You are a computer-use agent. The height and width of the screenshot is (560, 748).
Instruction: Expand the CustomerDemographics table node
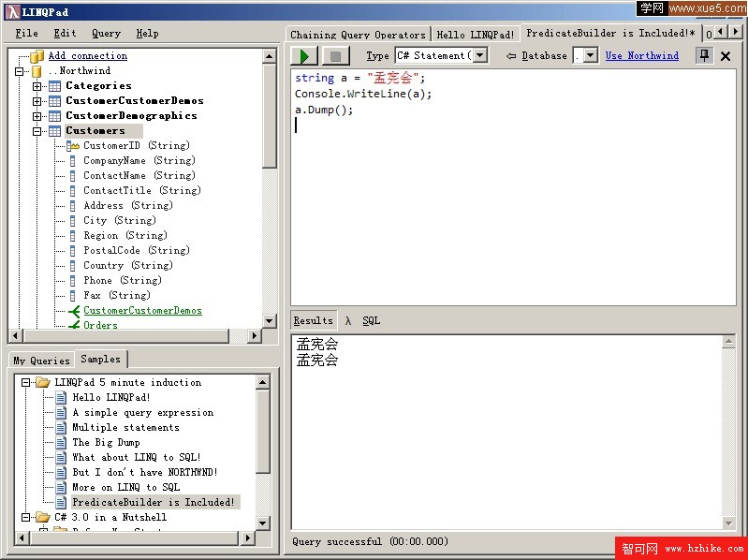coord(37,116)
